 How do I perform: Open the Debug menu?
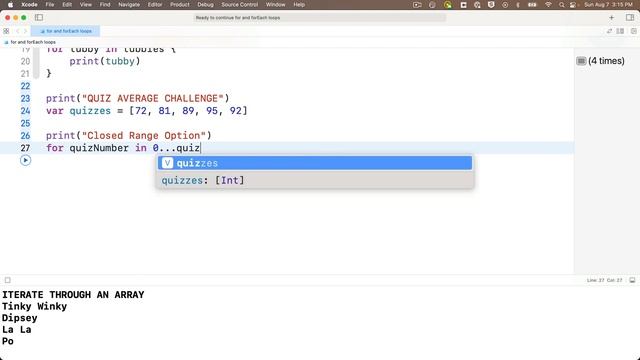(x=205, y=4)
